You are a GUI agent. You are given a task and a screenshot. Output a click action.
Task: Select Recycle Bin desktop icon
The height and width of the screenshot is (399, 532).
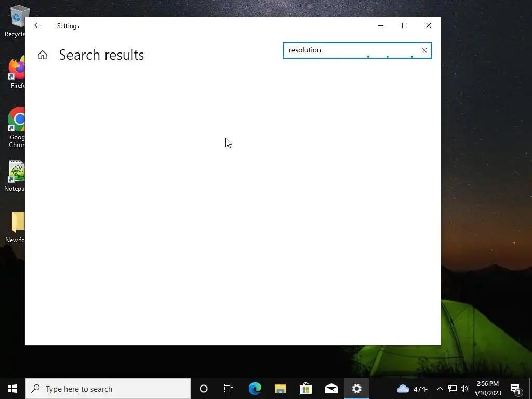click(15, 21)
